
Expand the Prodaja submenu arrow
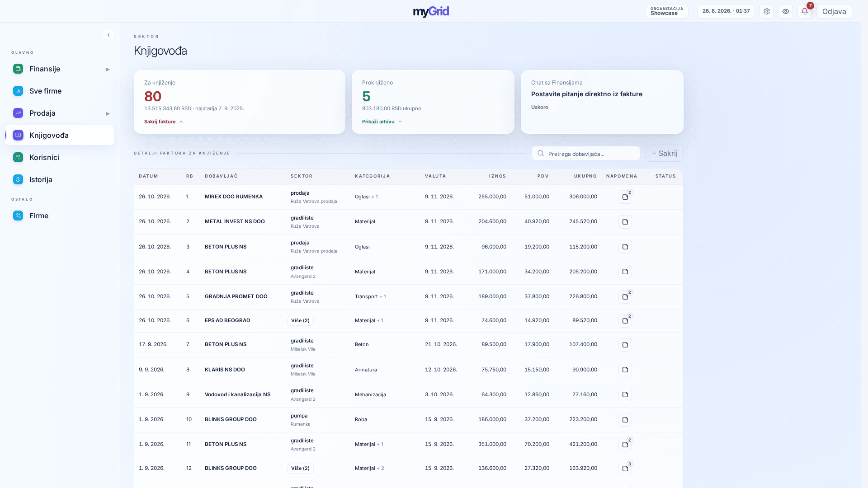point(108,113)
